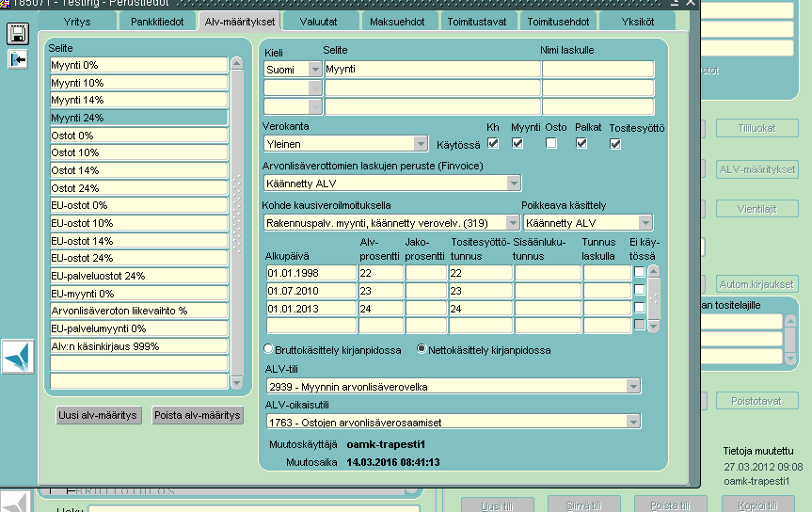The image size is (812, 512).
Task: Switch to the Maksuehdot tab
Action: pos(397,22)
